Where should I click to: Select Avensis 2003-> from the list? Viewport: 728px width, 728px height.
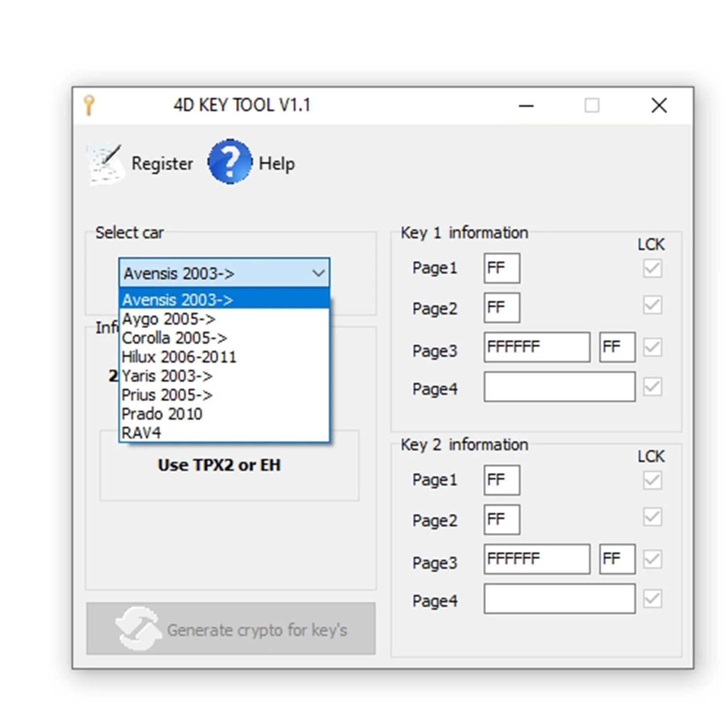[x=224, y=299]
